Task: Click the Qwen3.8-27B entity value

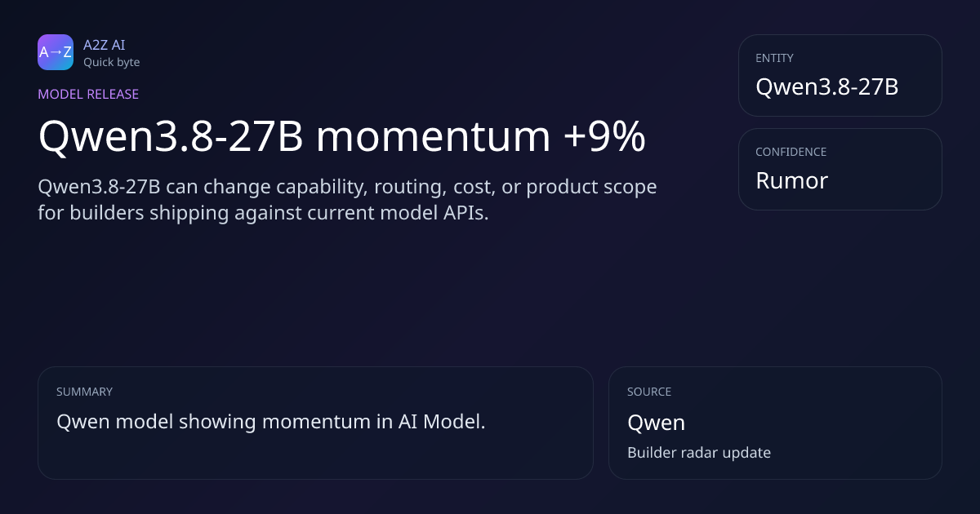Action: (x=826, y=86)
